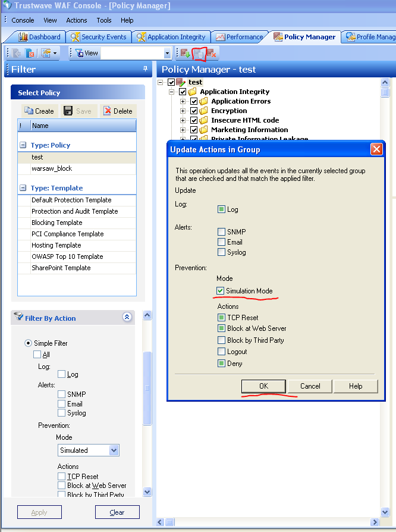The height and width of the screenshot is (532, 396).
Task: Open the View toolbar dropdown
Action: click(167, 54)
